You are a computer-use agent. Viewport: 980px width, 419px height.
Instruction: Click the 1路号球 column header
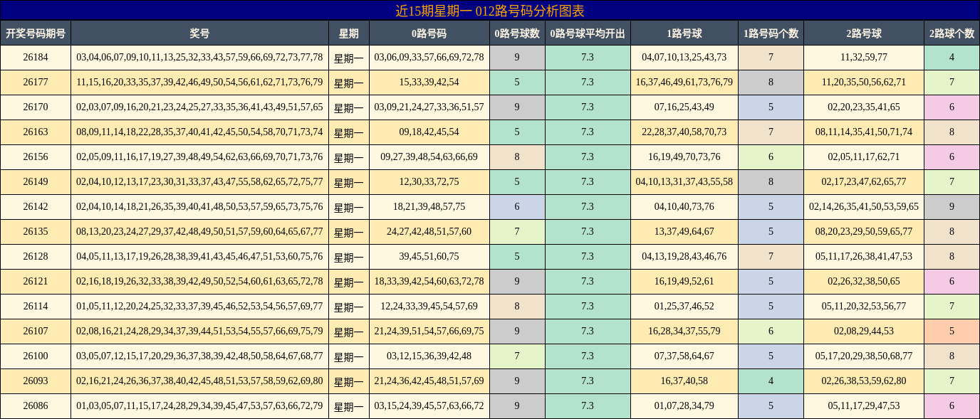684,33
